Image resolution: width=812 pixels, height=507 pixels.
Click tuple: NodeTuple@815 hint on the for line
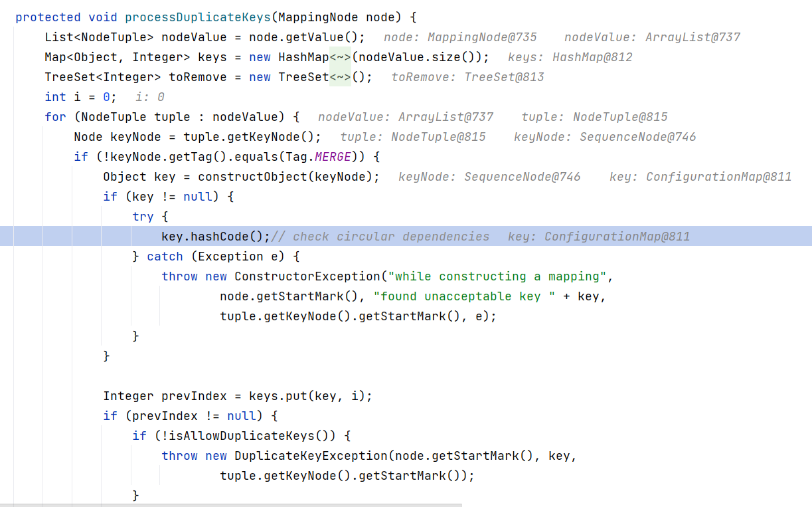click(x=594, y=117)
